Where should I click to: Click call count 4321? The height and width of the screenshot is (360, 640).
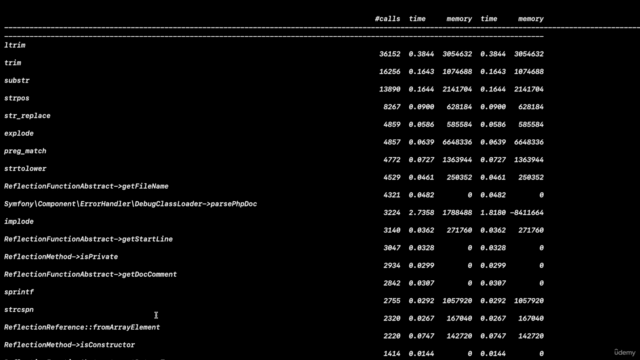click(392, 195)
